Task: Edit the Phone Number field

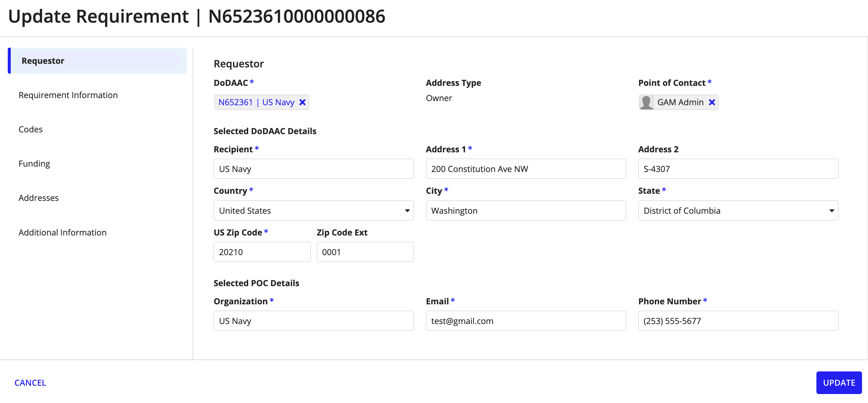Action: [x=738, y=321]
